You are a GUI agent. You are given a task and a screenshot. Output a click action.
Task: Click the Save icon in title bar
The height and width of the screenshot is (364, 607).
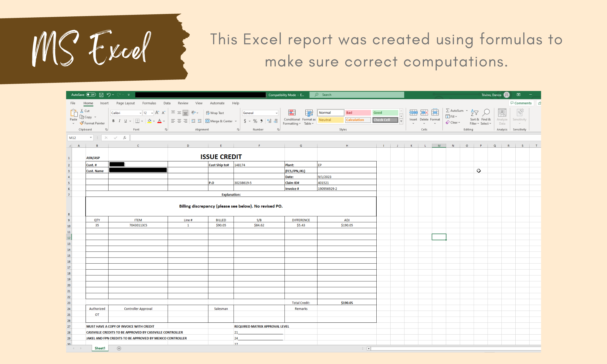tap(101, 95)
